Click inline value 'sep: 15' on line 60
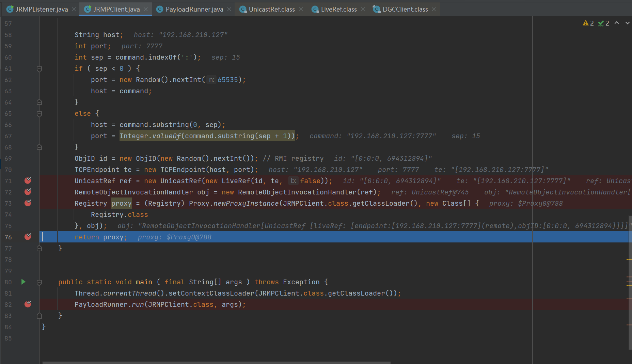Screen dimensions: 632x364 [x=226, y=57]
